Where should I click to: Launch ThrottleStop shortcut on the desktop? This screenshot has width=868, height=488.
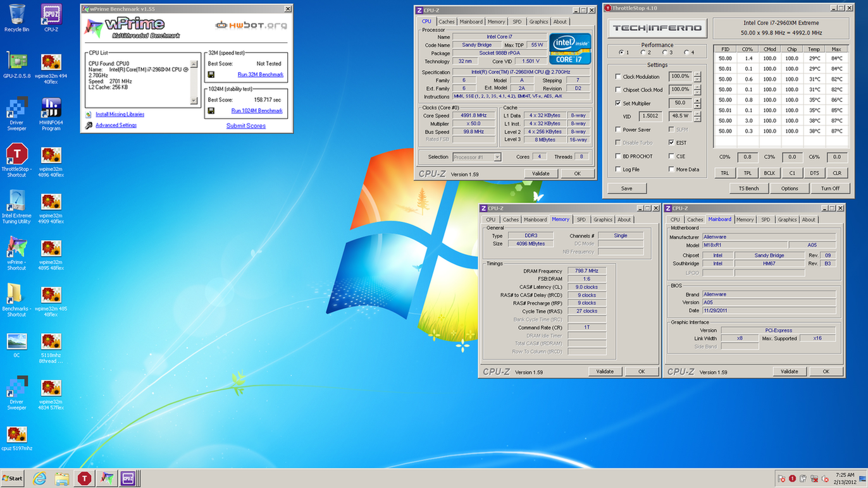pyautogui.click(x=16, y=161)
